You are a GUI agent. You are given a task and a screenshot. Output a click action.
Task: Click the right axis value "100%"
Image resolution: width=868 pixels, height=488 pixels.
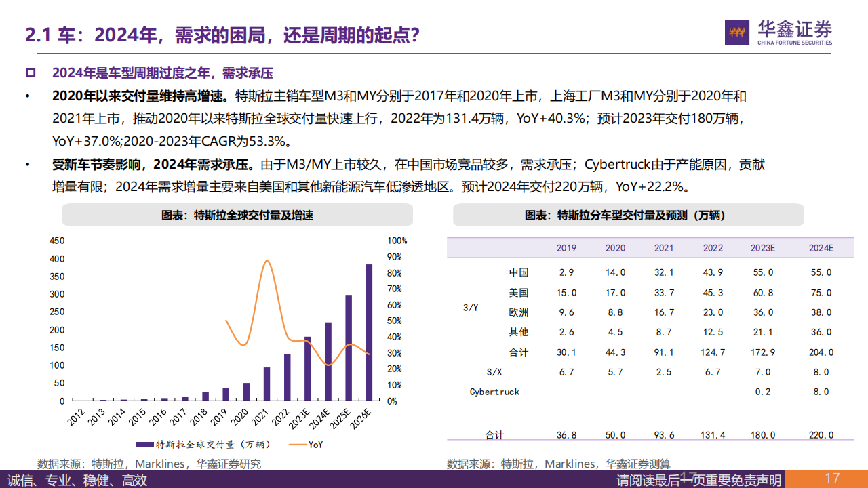click(396, 241)
